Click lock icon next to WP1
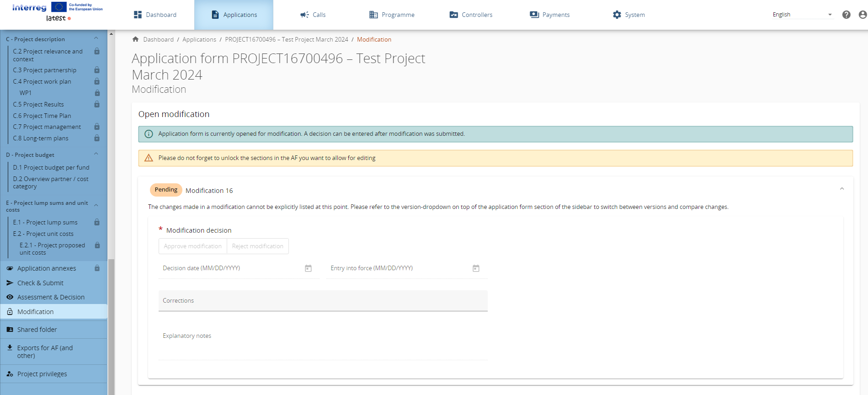The height and width of the screenshot is (395, 868). click(97, 93)
